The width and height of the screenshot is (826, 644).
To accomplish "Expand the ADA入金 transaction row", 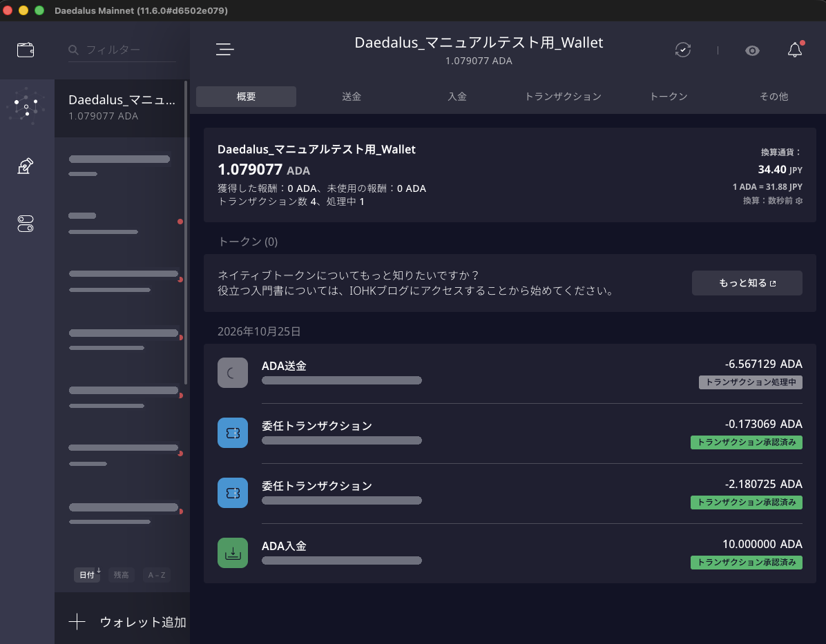I will click(510, 553).
